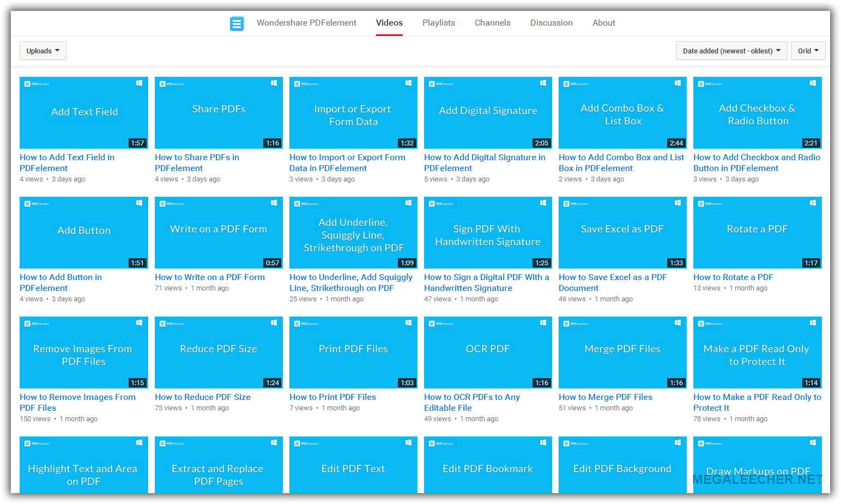Open the Add Checkbox & Radio Button thumbnail
This screenshot has height=504, width=841.
758,113
